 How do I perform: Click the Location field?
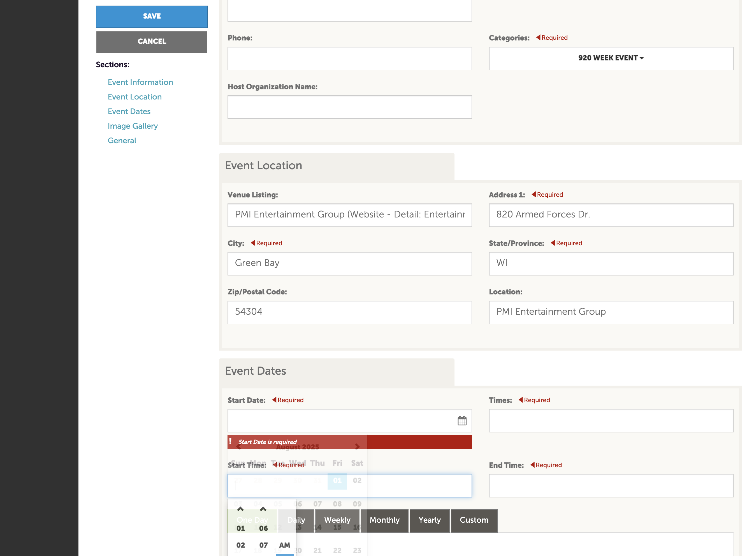[611, 312]
